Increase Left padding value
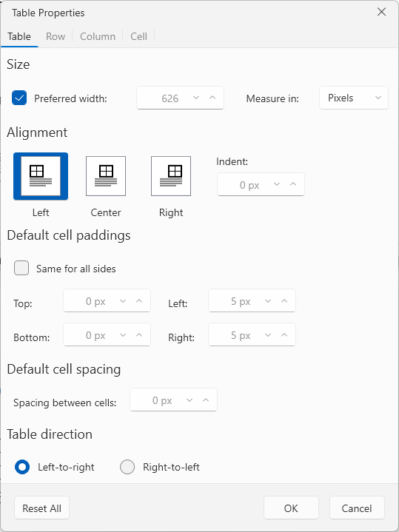Image resolution: width=399 pixels, height=532 pixels. 284,300
